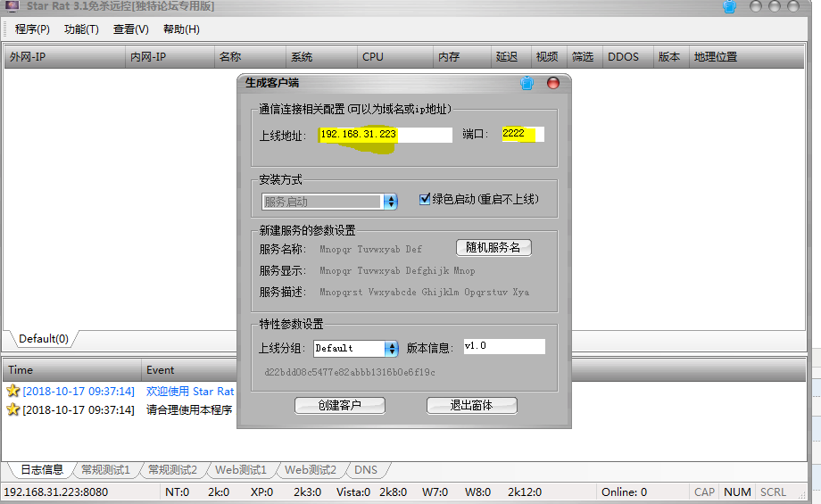Click the 延迟 column header
821x504 pixels.
click(x=510, y=56)
